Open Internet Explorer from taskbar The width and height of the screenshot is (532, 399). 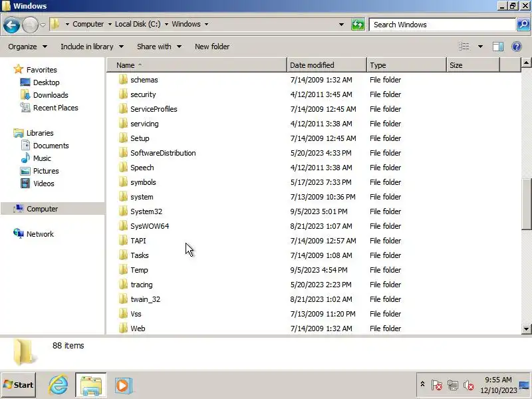coord(58,385)
